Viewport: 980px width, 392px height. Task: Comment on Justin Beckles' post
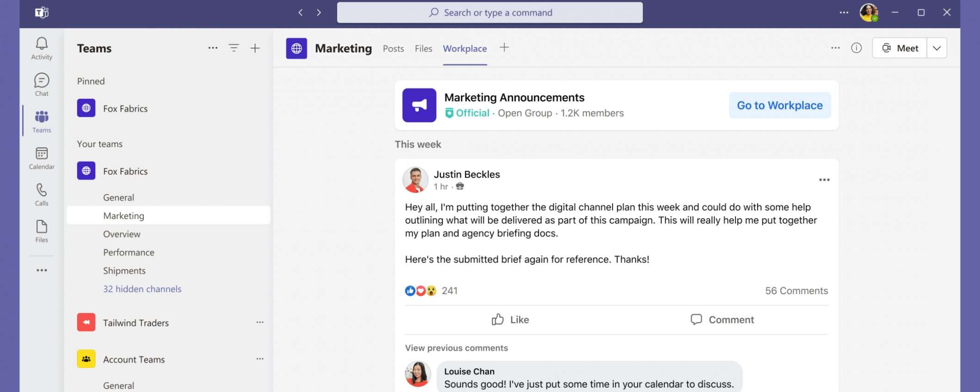(x=722, y=319)
